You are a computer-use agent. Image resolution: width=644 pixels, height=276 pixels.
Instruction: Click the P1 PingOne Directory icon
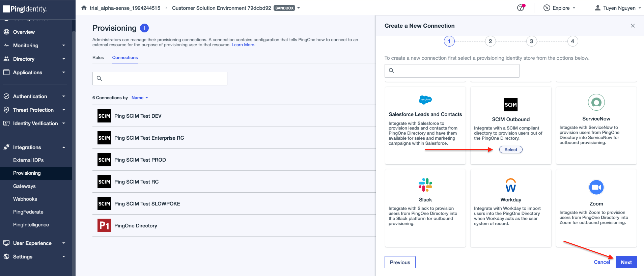click(104, 225)
